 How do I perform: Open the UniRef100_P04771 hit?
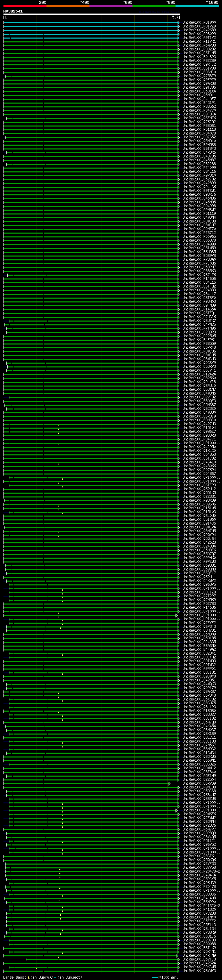point(199,439)
